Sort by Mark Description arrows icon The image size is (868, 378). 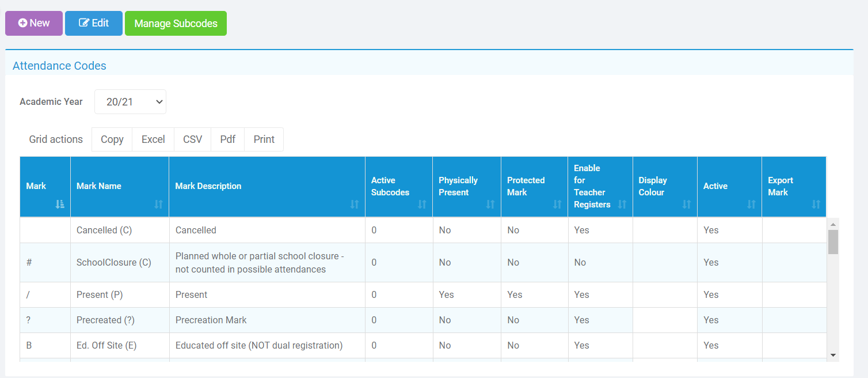click(355, 204)
